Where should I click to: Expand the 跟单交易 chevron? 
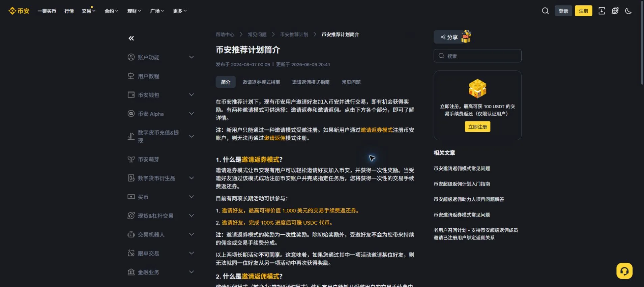click(x=192, y=253)
